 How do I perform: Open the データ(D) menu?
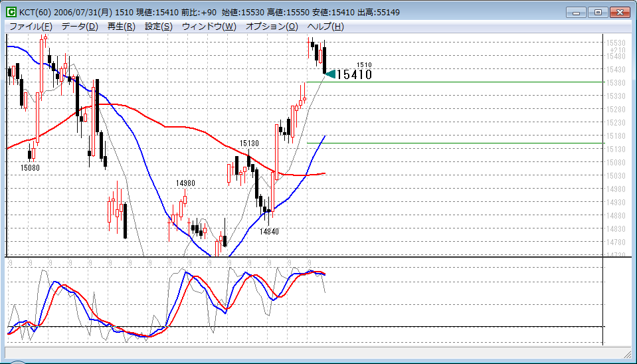coord(80,27)
